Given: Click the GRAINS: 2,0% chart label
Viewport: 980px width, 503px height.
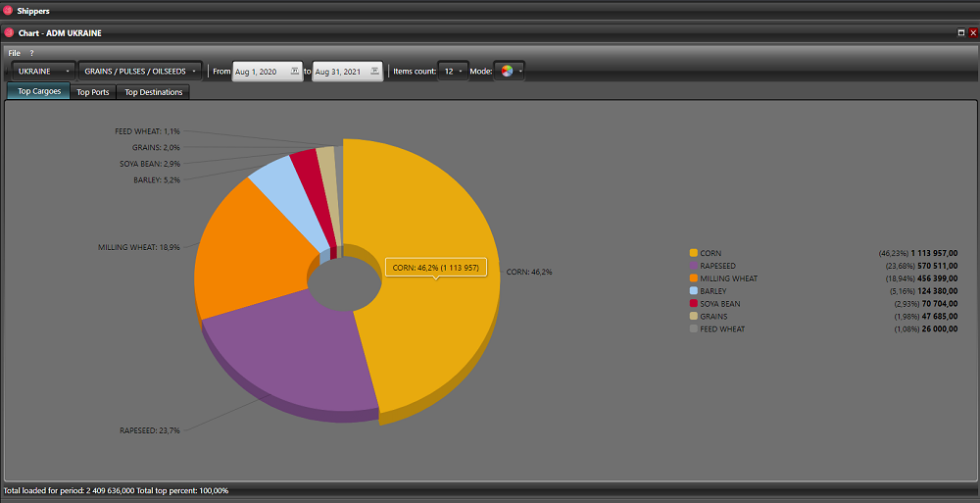Looking at the screenshot, I should 156,148.
